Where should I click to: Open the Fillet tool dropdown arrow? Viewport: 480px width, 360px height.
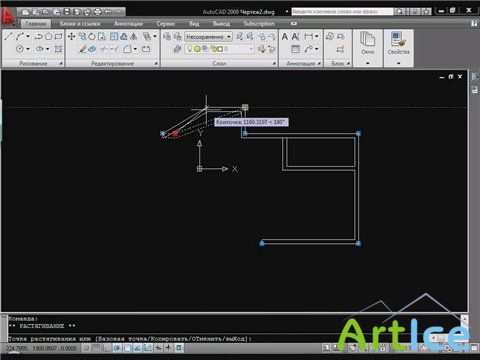(x=135, y=49)
